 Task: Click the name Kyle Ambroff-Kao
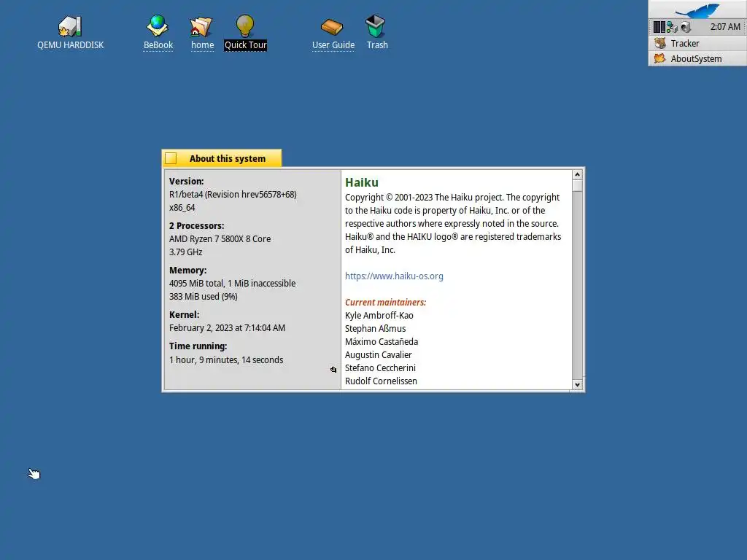tap(379, 315)
